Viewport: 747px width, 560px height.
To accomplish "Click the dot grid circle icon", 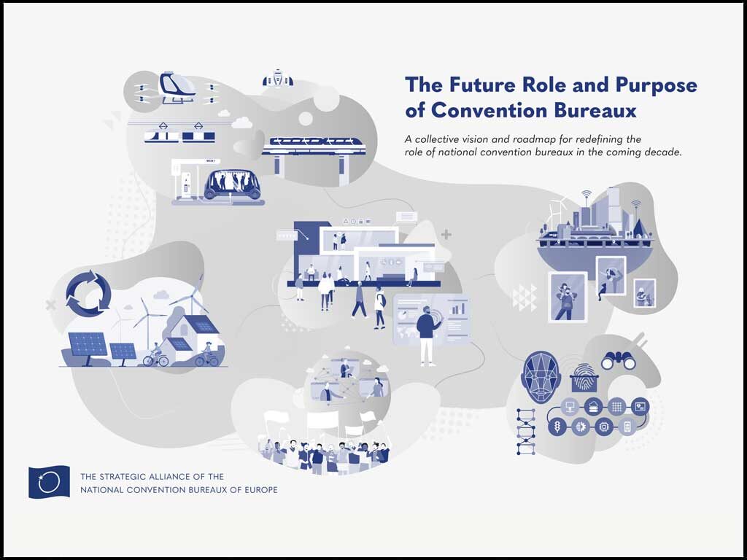I will tap(616, 405).
